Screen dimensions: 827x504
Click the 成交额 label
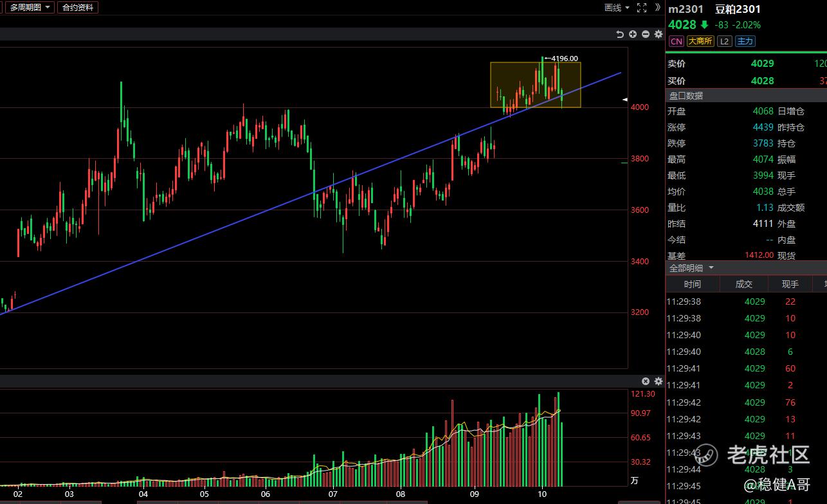coord(791,208)
